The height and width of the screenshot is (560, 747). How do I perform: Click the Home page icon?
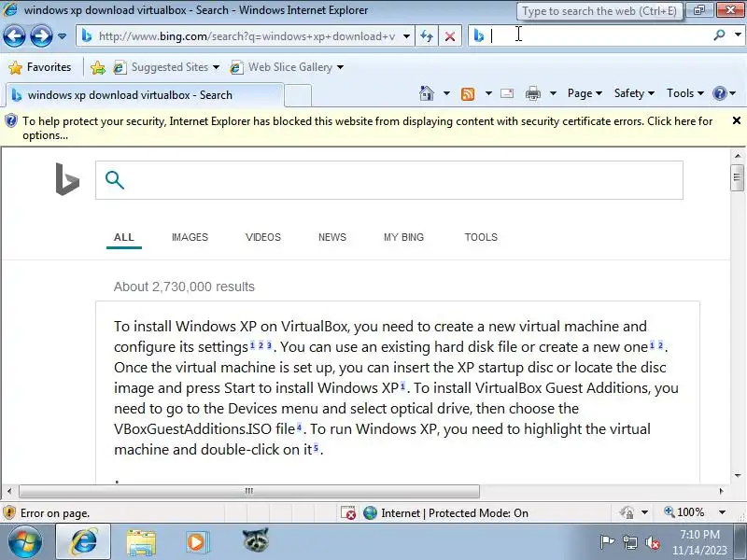point(427,93)
